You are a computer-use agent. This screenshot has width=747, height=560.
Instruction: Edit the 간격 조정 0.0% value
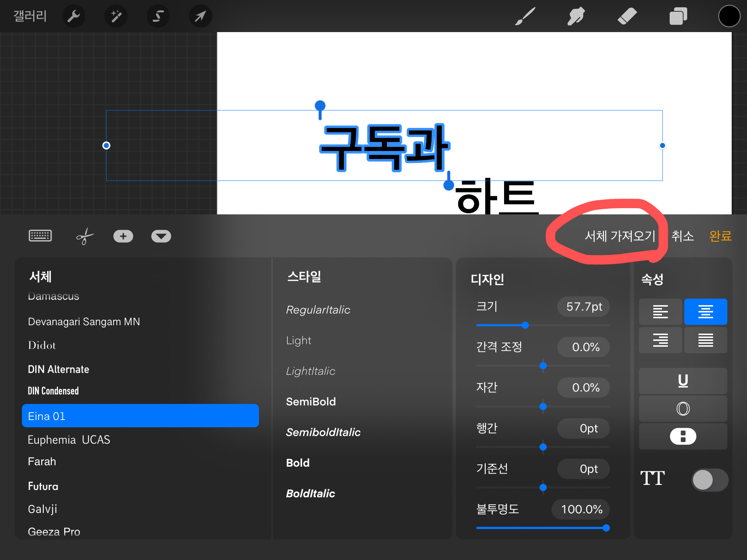tap(584, 347)
